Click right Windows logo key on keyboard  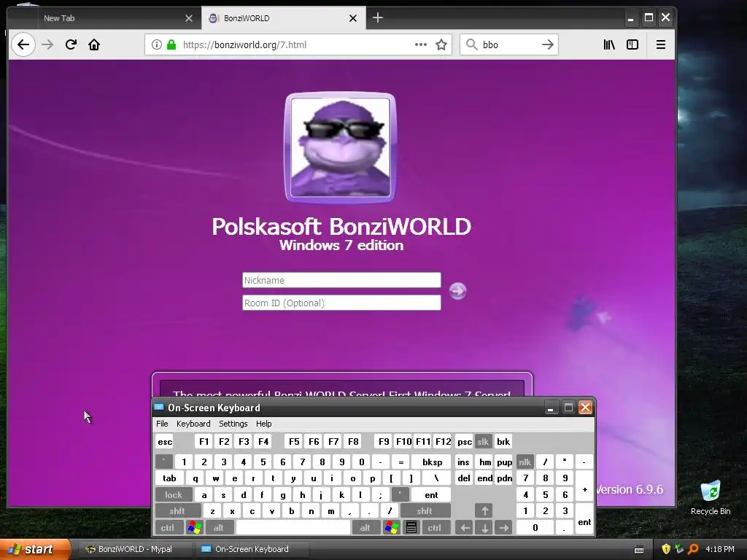click(392, 528)
